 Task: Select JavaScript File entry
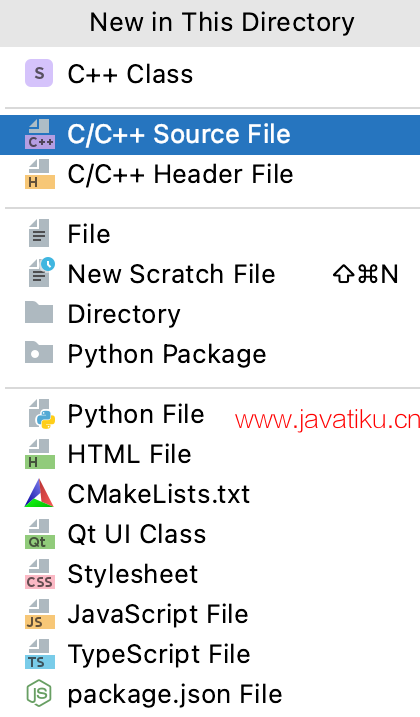210,614
